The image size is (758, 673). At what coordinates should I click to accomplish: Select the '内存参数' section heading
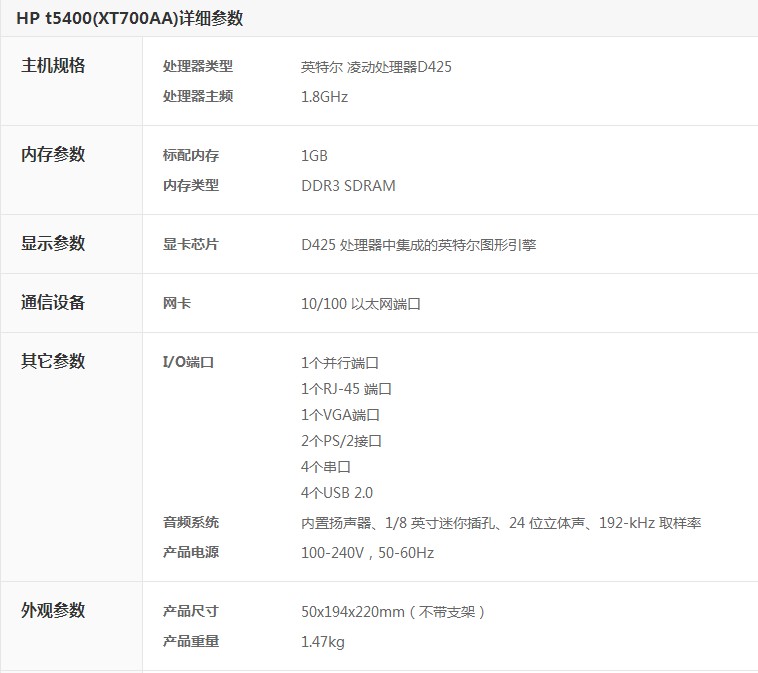pyautogui.click(x=53, y=154)
